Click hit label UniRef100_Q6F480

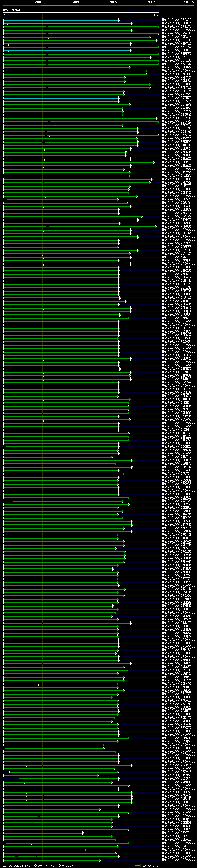pyautogui.click(x=177, y=206)
